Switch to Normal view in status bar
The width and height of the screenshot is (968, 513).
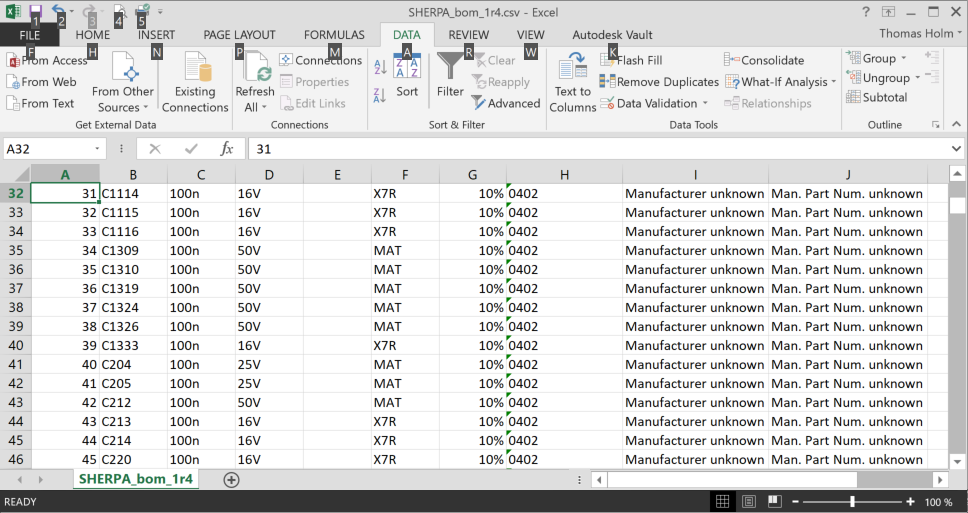[722, 502]
